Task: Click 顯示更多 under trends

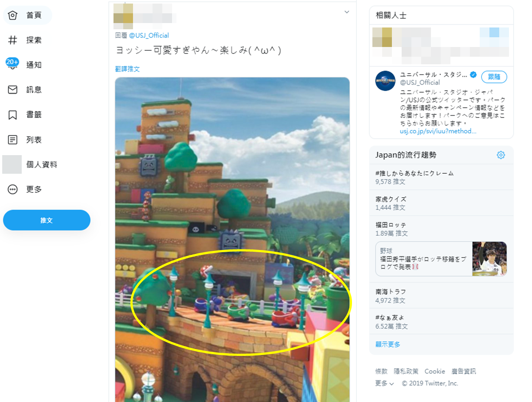Action: [388, 344]
